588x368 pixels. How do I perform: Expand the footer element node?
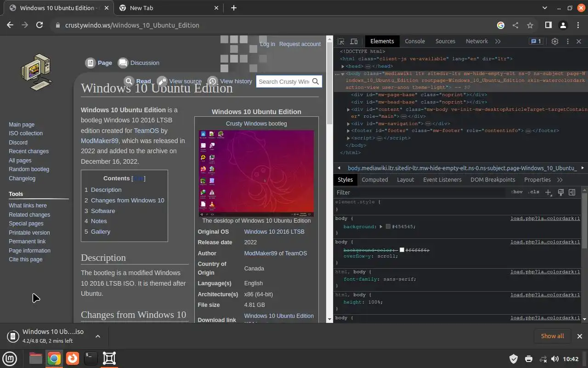point(348,131)
